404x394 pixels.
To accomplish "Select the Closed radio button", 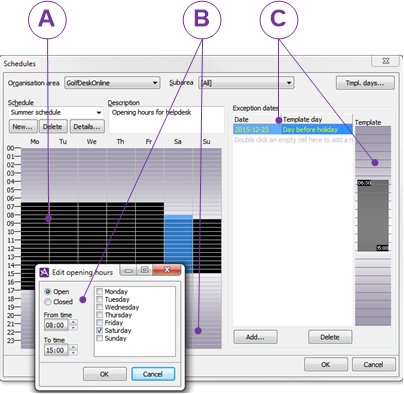I will pos(48,302).
